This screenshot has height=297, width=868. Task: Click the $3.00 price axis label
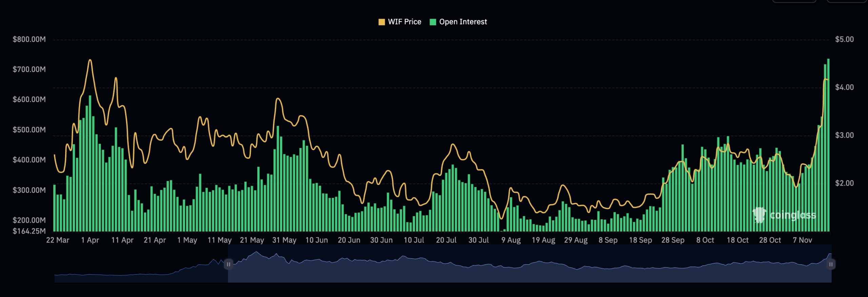[845, 135]
